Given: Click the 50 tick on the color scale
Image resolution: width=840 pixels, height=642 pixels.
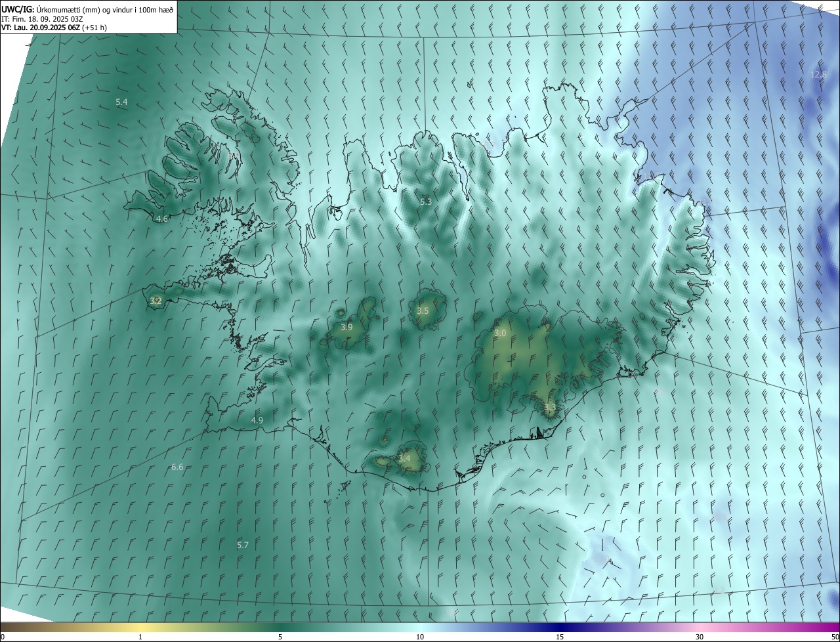Looking at the screenshot, I should coord(835,637).
